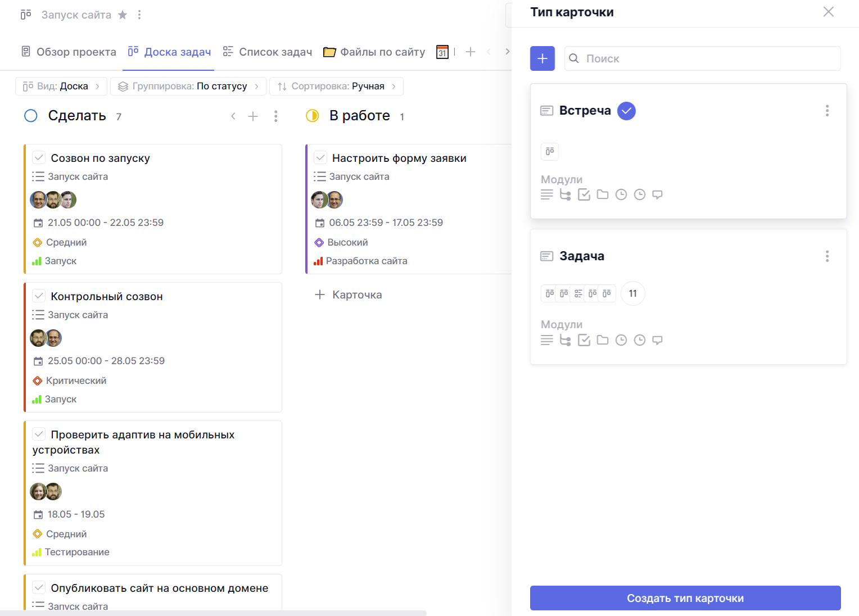Open the Вид: Доска view dropdown
Screen dimensions: 859x616
[x=61, y=86]
